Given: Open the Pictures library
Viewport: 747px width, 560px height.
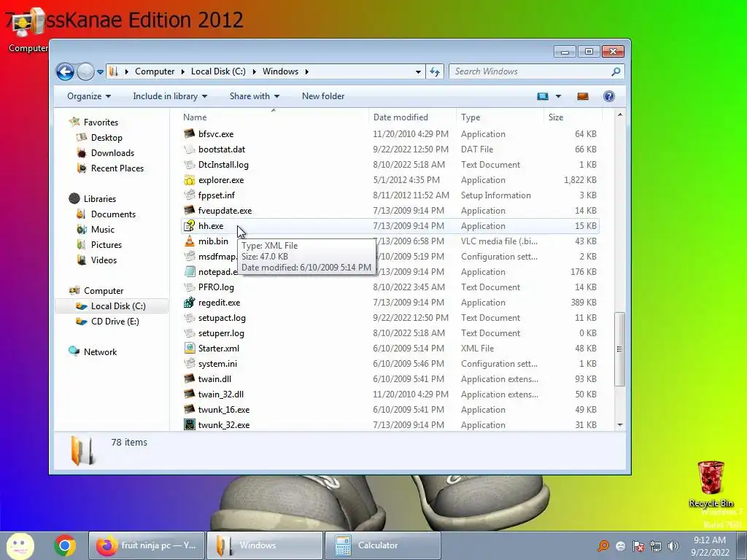Looking at the screenshot, I should coord(107,245).
